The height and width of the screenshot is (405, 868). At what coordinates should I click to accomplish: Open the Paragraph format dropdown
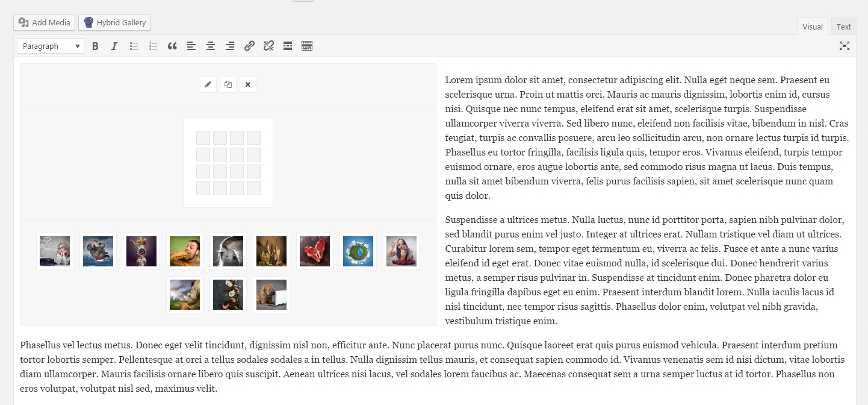(51, 46)
